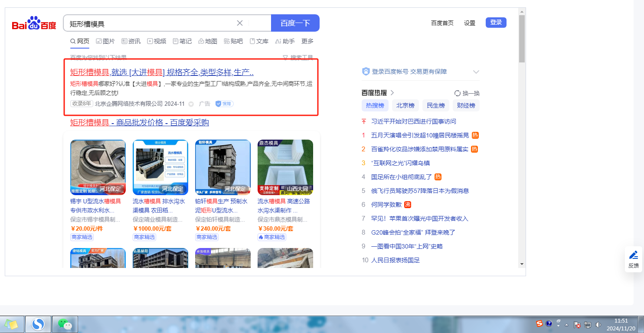
Task: Click 商家精选 tag under the ¥20.00 product
Action: 82,237
